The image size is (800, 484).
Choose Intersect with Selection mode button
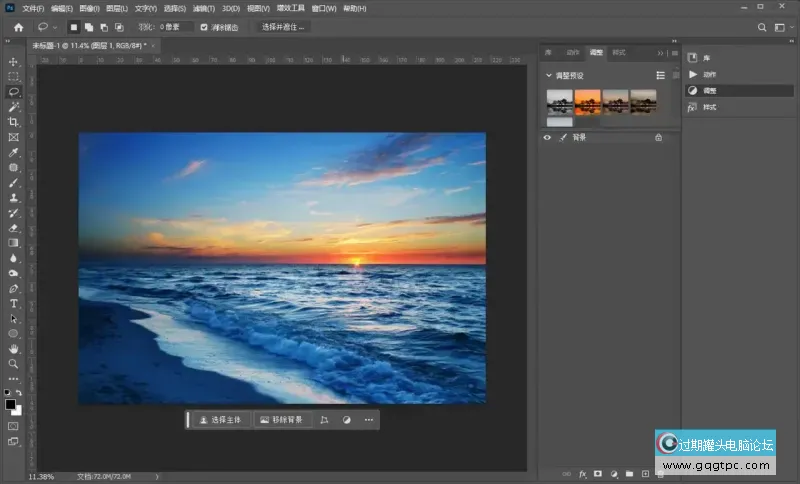pos(119,27)
